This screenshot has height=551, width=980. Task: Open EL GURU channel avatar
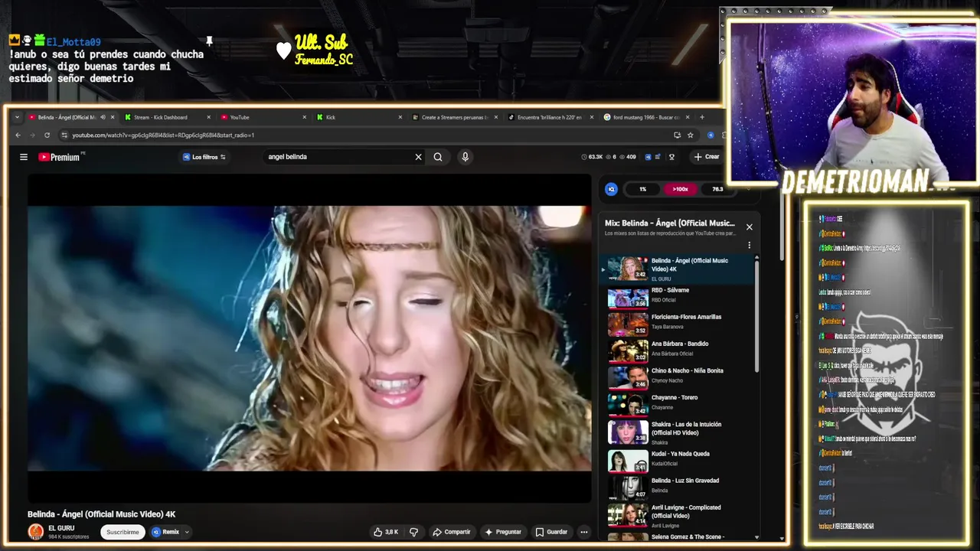point(35,532)
